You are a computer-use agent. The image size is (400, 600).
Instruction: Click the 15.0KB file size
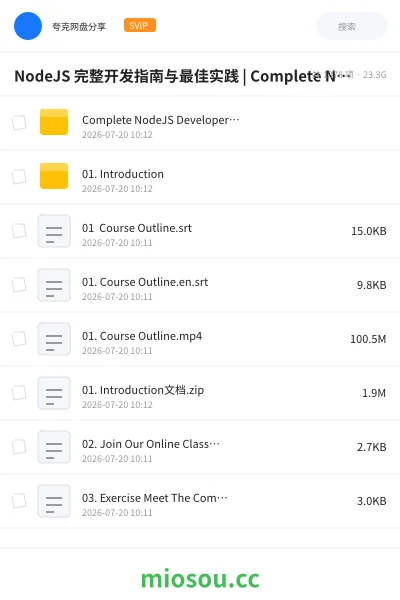coord(369,231)
